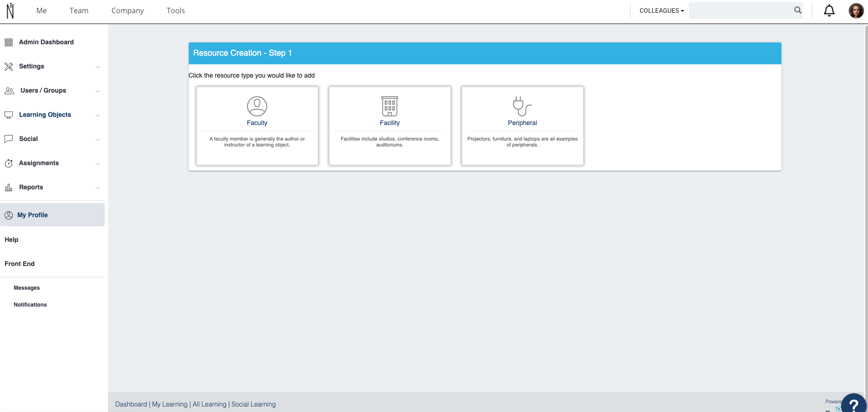Click the Users / Groups people icon
The height and width of the screenshot is (412, 868).
(9, 91)
